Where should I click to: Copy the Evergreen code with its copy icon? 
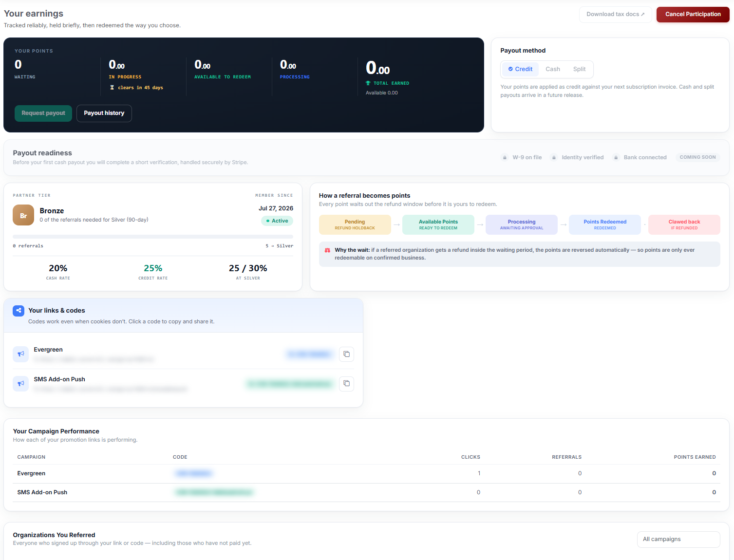coord(346,354)
